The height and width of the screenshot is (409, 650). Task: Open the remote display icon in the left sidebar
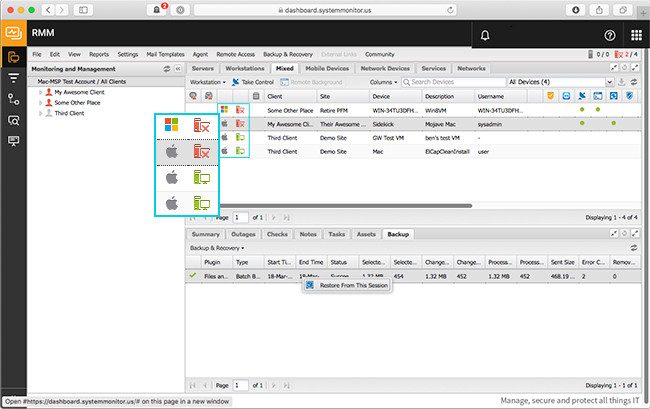(x=14, y=141)
